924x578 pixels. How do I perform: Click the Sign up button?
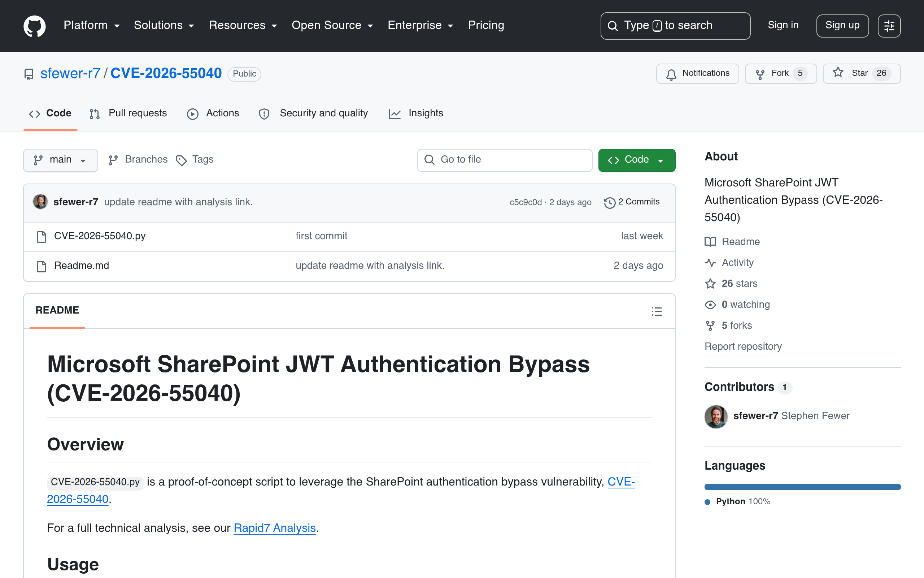[x=842, y=26]
